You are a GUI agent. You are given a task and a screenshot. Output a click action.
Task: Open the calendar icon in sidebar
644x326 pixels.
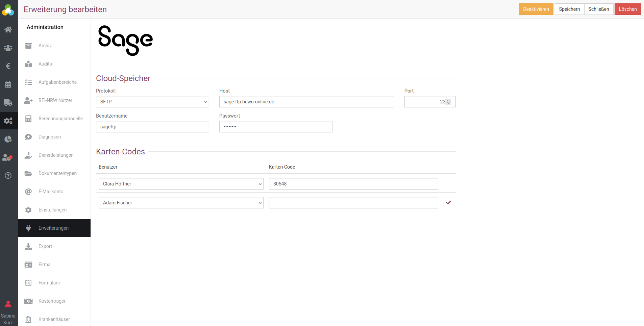(8, 84)
